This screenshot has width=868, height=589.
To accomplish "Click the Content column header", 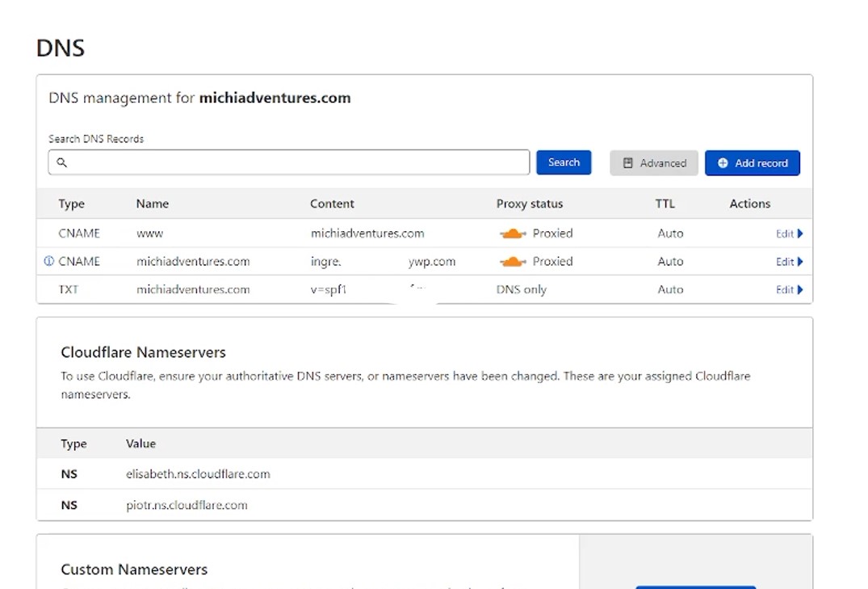I will 332,204.
